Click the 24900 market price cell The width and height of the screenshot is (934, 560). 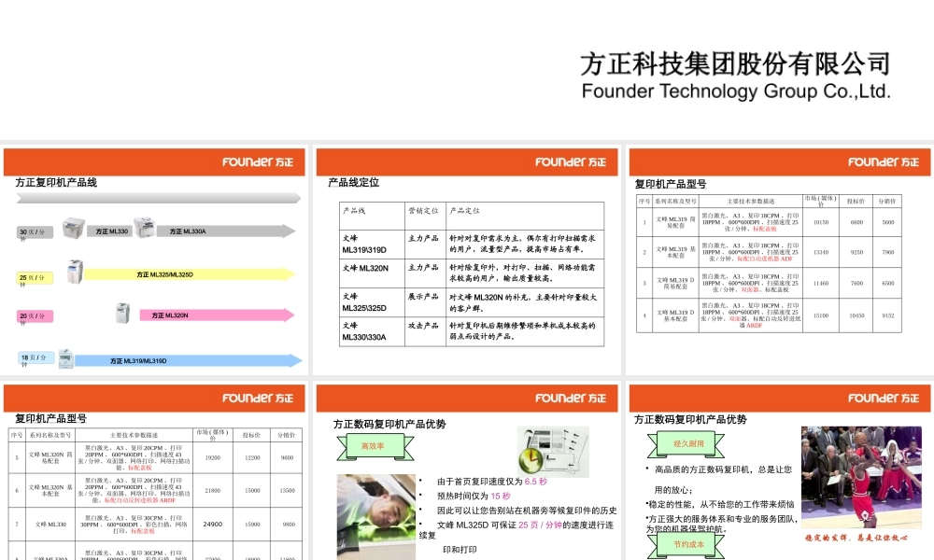coord(213,525)
